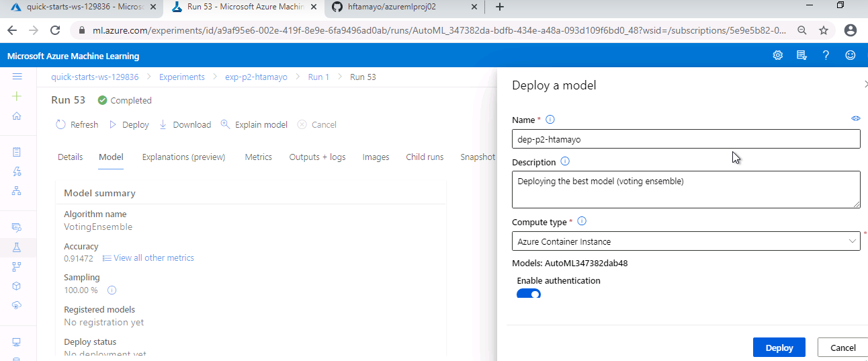This screenshot has width=868, height=361.
Task: Open the help question mark icon
Action: click(x=826, y=56)
